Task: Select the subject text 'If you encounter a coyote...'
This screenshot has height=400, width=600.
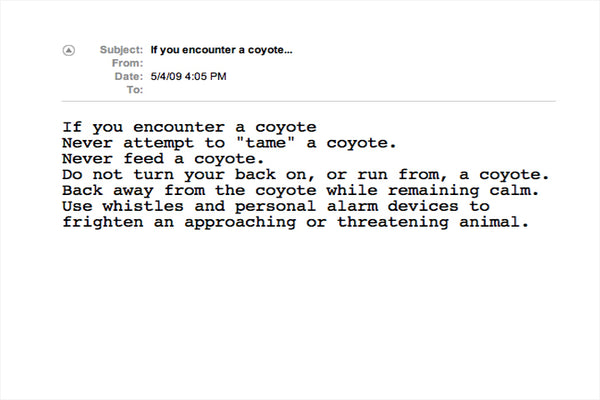Action: point(221,50)
